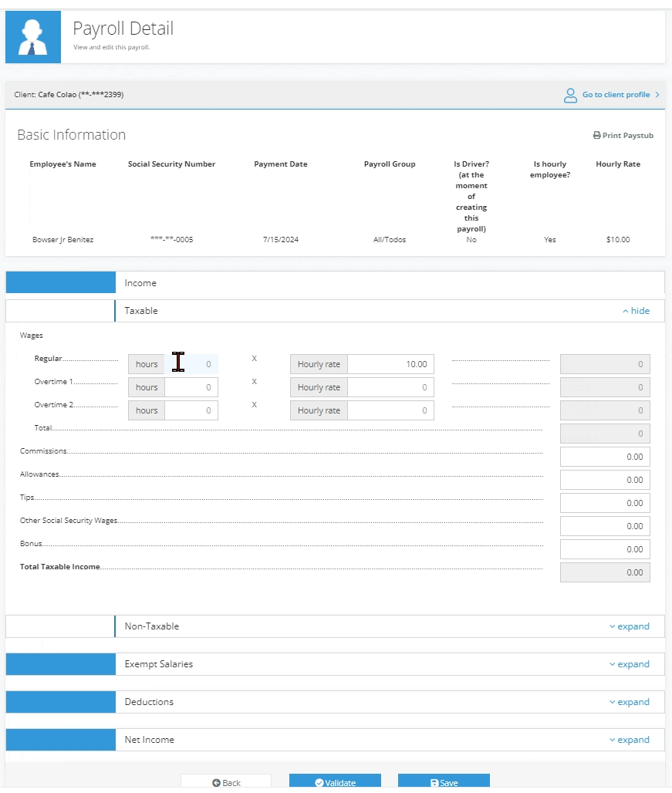The image size is (672, 793).
Task: Click the Exempt Salaries section title
Action: pos(159,664)
